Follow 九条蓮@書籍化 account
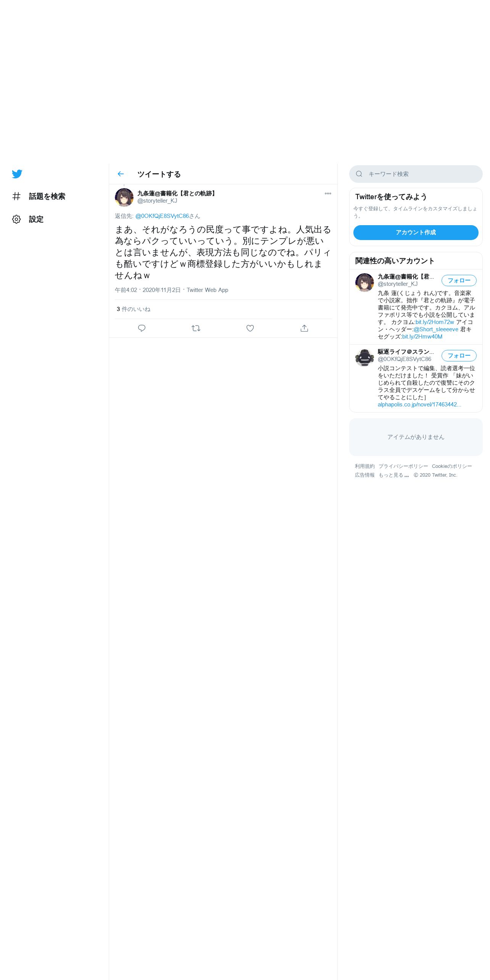Screen dimensions: 490x980 pos(459,280)
